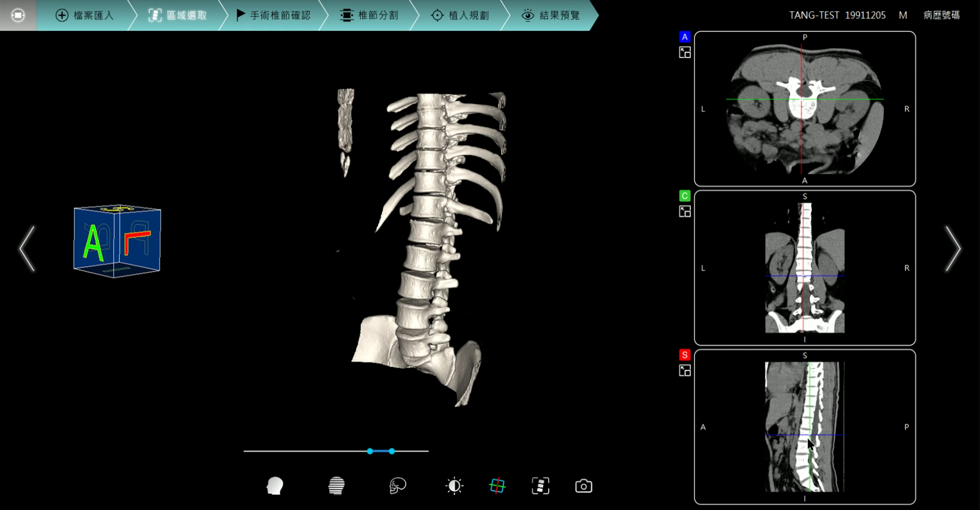Take a screenshot with the camera icon
The width and height of the screenshot is (980, 510).
click(x=583, y=486)
